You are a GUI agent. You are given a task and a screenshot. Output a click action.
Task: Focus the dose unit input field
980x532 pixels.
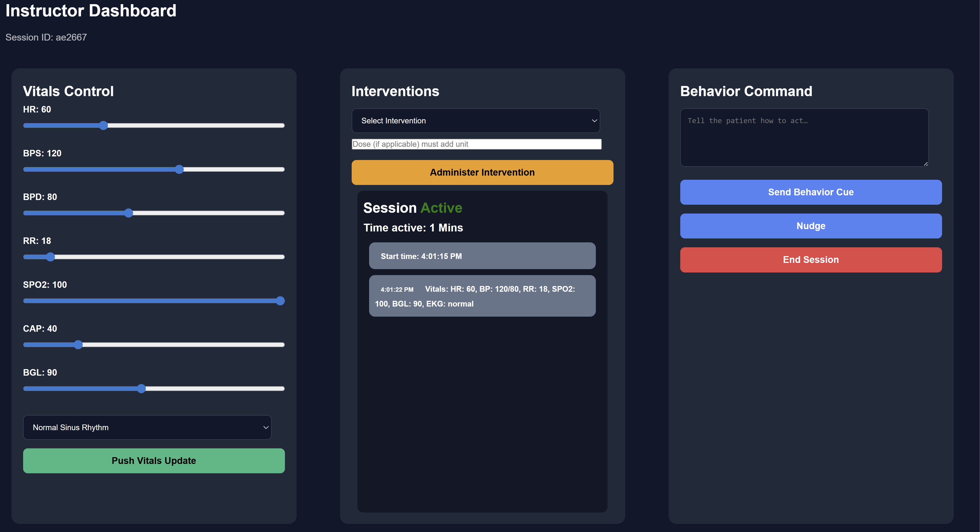coord(476,144)
